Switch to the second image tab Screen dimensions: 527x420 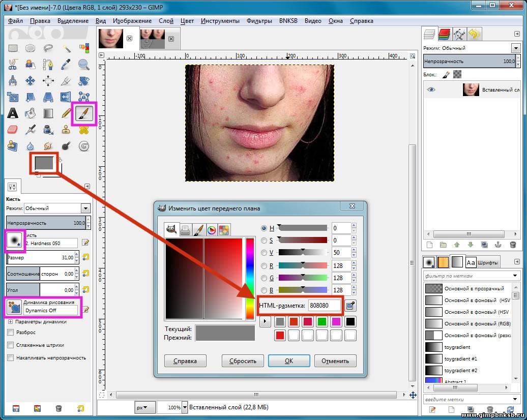153,38
